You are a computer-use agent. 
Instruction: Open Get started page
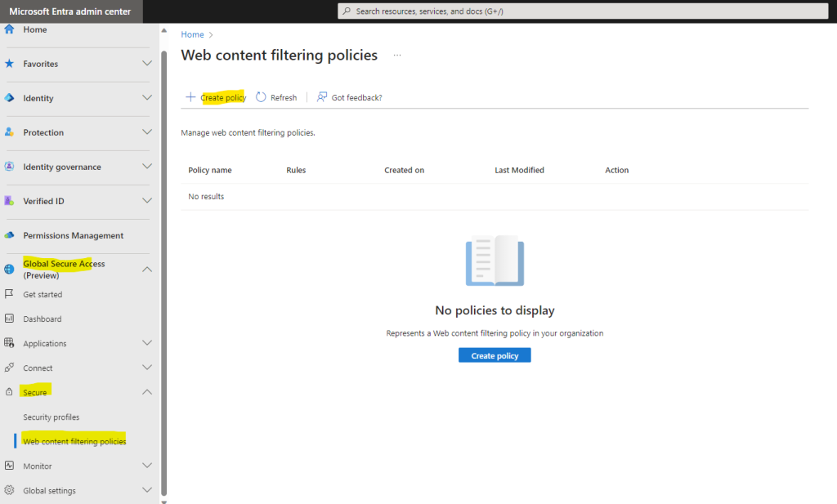(x=43, y=294)
